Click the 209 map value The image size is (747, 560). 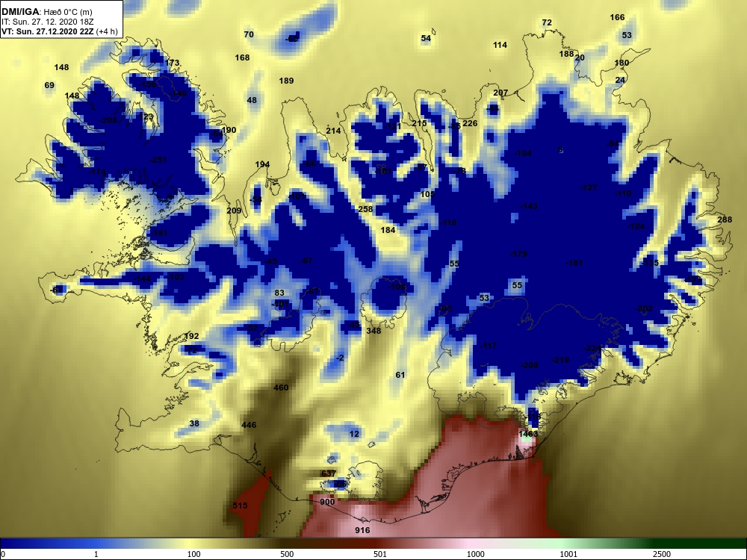point(233,211)
